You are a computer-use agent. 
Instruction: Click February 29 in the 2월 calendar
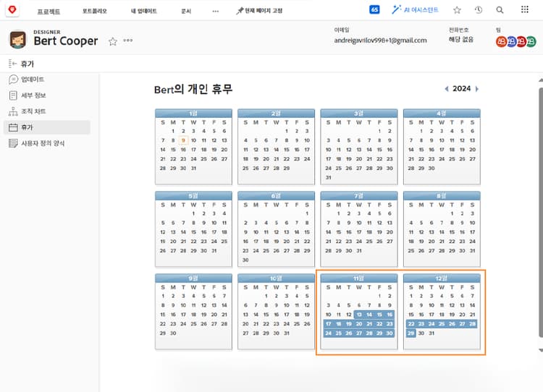[287, 168]
